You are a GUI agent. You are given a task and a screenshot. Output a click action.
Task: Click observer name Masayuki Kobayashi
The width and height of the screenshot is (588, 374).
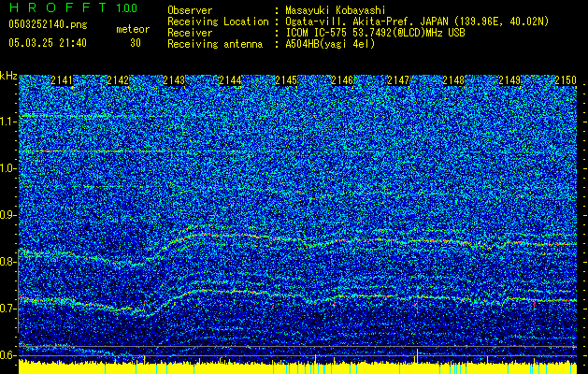335,10
